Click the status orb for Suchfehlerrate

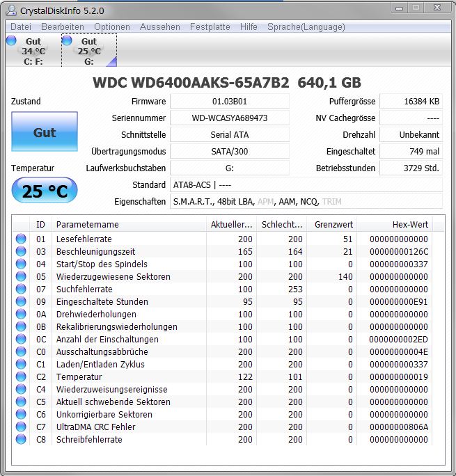(21, 289)
